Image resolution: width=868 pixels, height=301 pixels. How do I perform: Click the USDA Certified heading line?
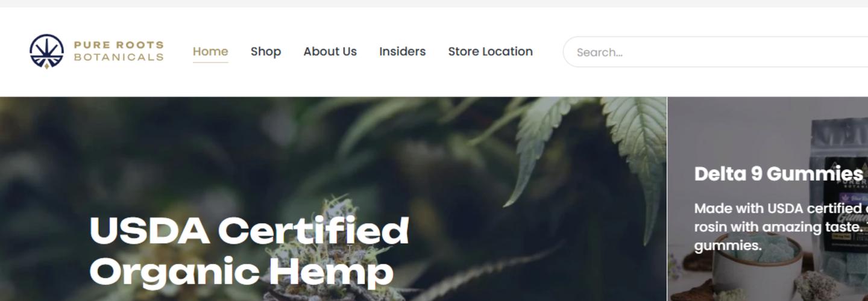point(249,231)
